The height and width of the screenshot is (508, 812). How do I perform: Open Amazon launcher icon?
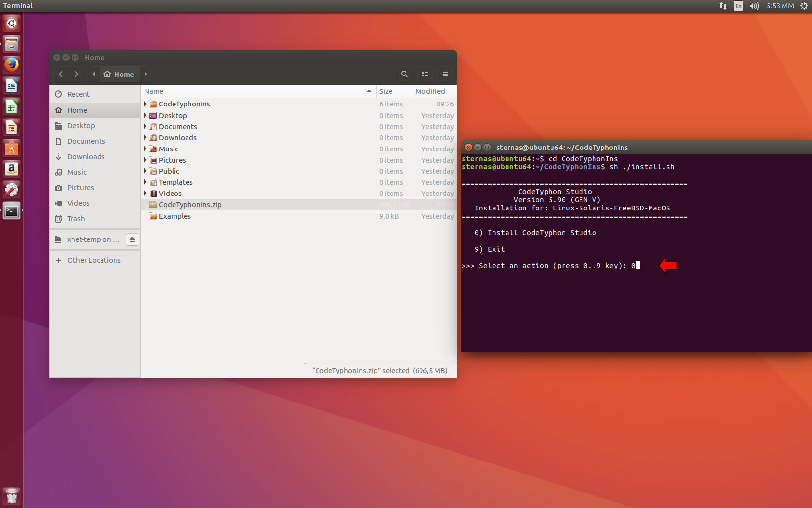(x=12, y=169)
